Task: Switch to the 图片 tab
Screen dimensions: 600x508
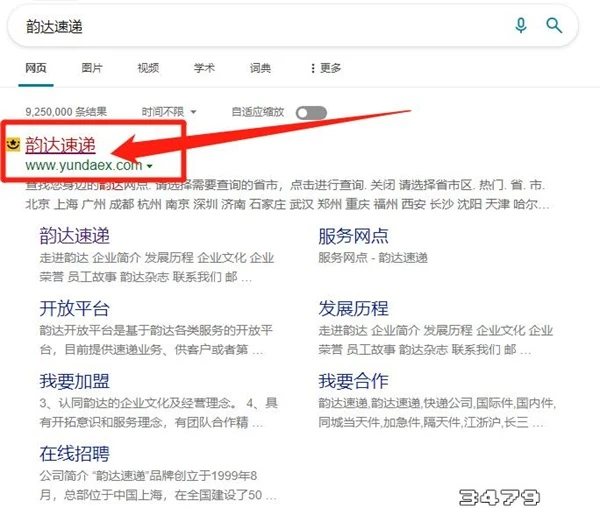Action: click(x=91, y=68)
